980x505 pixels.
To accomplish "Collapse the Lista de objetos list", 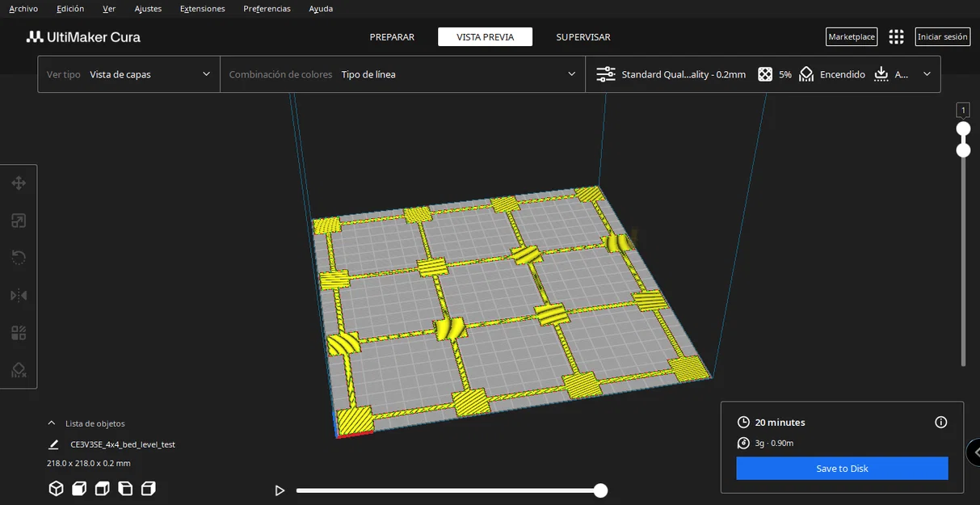I will [x=52, y=423].
